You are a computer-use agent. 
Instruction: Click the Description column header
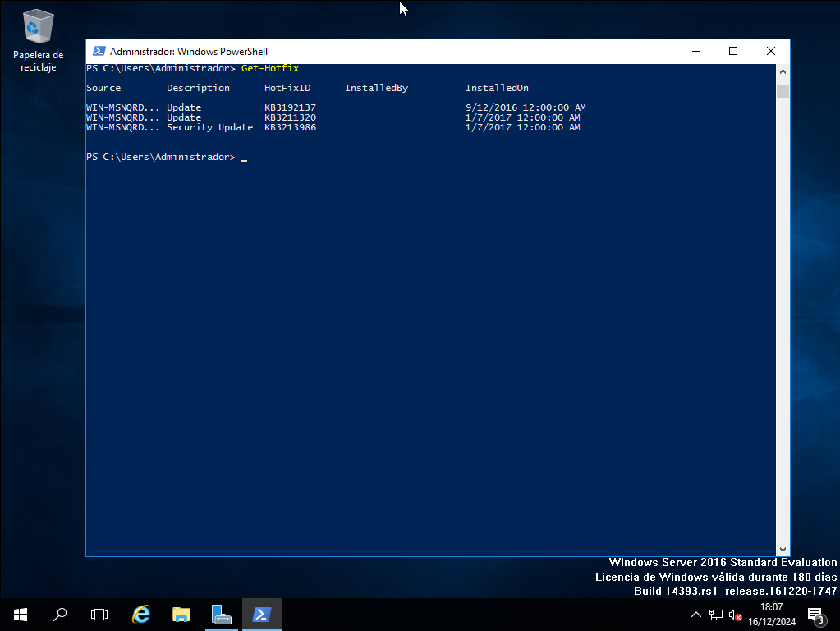click(198, 88)
